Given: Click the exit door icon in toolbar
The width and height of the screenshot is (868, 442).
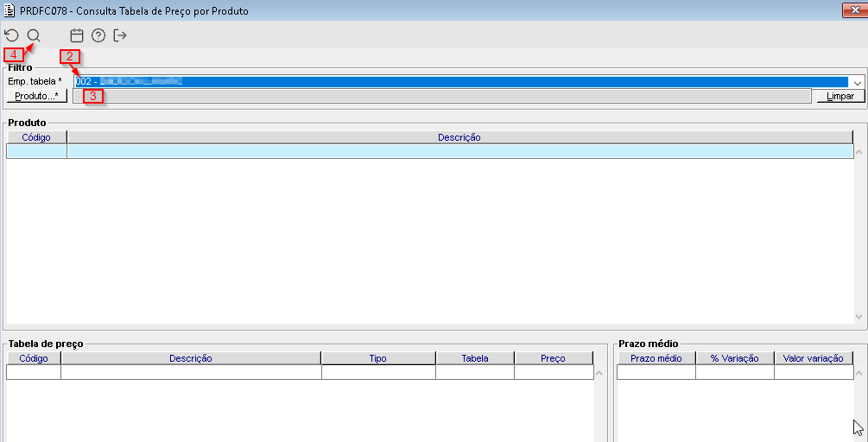Looking at the screenshot, I should [120, 35].
